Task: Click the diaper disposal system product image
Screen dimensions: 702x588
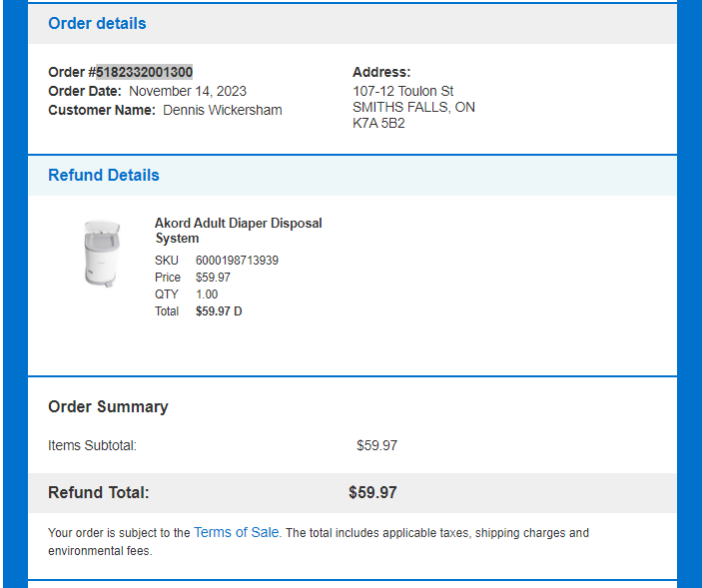Action: 103,254
